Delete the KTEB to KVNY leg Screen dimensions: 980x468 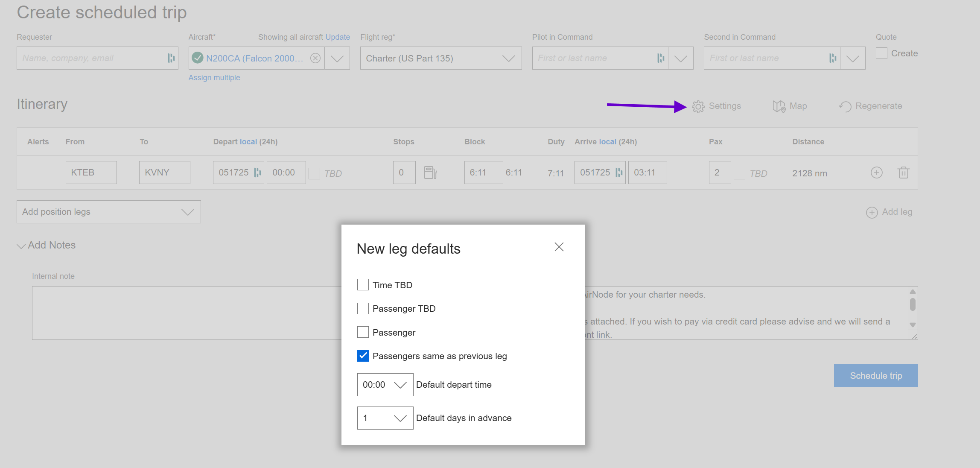903,173
